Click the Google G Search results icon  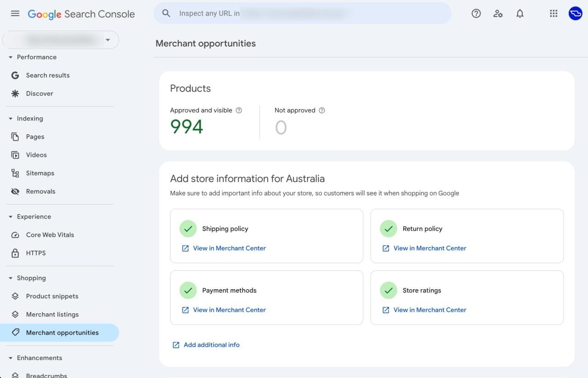tap(15, 75)
